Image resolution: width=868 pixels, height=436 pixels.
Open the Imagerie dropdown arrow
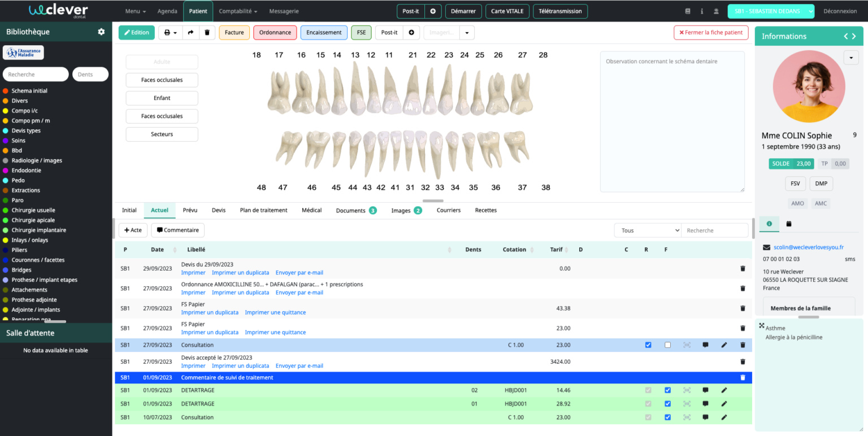[466, 32]
